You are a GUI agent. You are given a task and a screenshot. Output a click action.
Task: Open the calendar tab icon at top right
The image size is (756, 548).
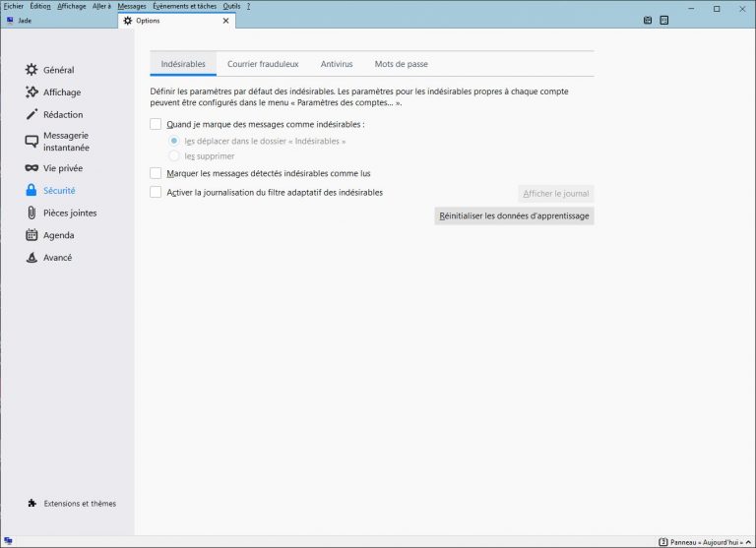click(x=648, y=21)
